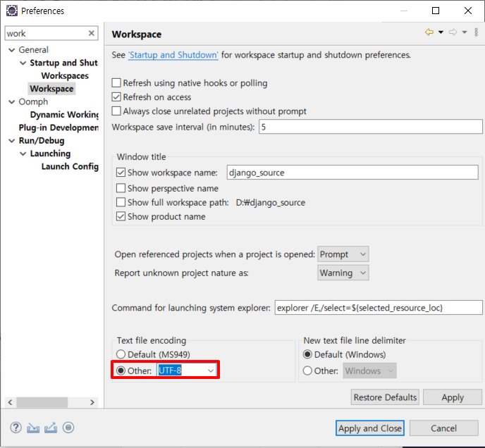Screen dimensions: 485x448
Task: Open the forward history dropdown arrow
Action: pos(465,32)
